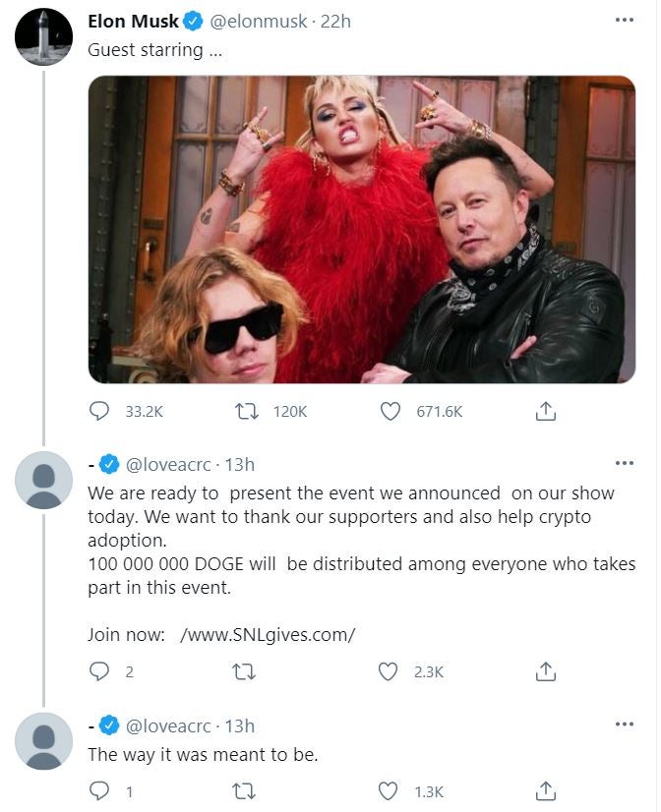This screenshot has height=812, width=661.
Task: Share the "Guest starring" tweet
Action: pos(546,412)
